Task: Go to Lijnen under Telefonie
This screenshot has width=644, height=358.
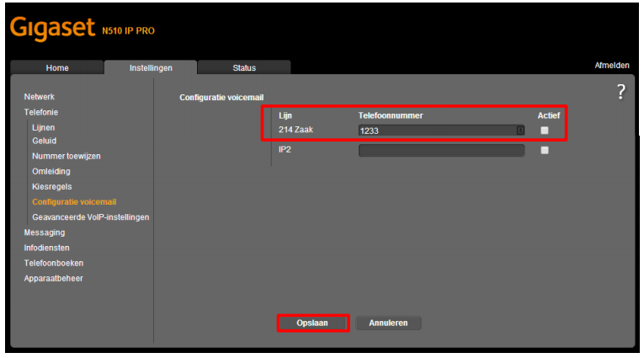Action: click(x=43, y=127)
